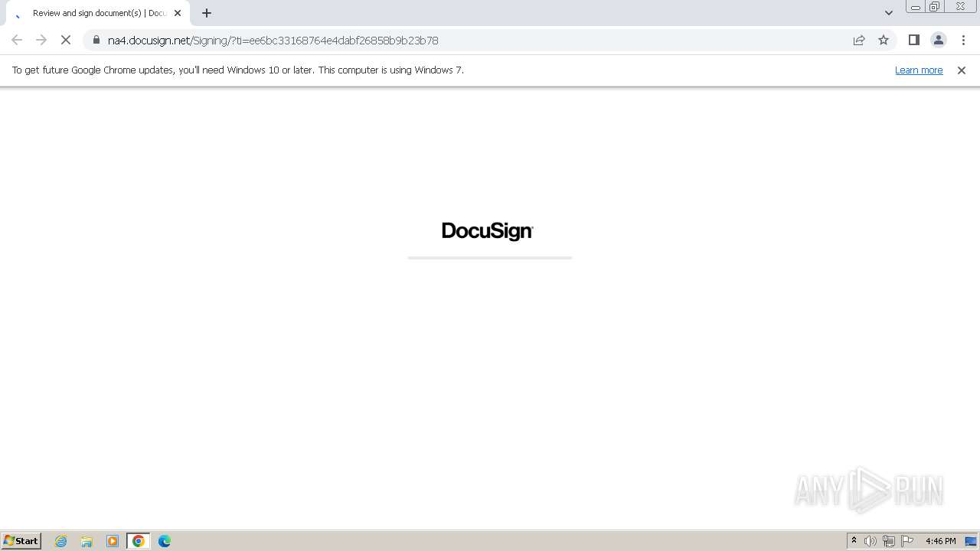
Task: Share this page icon
Action: coord(859,40)
